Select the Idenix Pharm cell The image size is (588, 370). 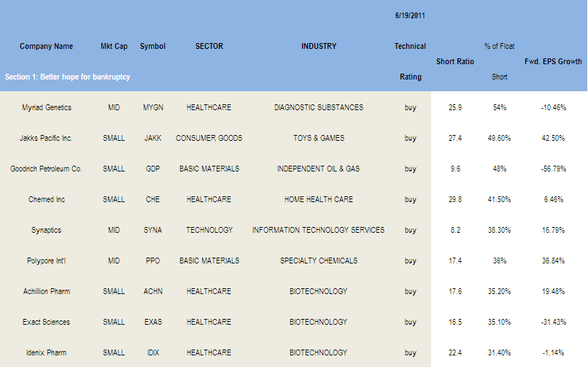pyautogui.click(x=46, y=352)
